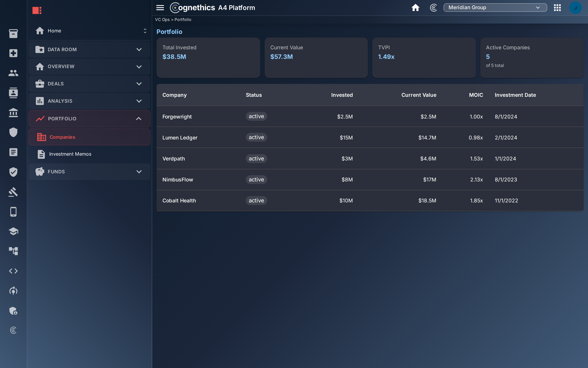The image size is (588, 368).
Task: Open the Meridian Group dropdown
Action: pos(495,8)
